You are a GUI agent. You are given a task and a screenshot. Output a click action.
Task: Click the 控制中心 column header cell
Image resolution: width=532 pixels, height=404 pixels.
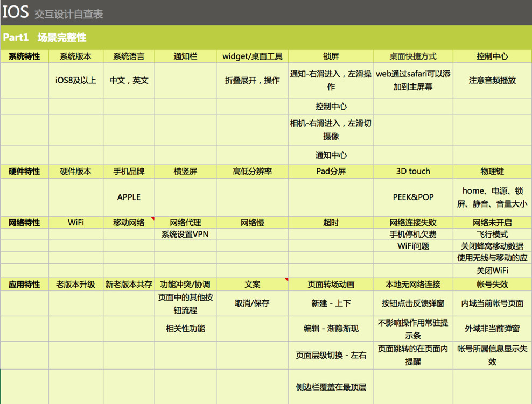(x=492, y=56)
